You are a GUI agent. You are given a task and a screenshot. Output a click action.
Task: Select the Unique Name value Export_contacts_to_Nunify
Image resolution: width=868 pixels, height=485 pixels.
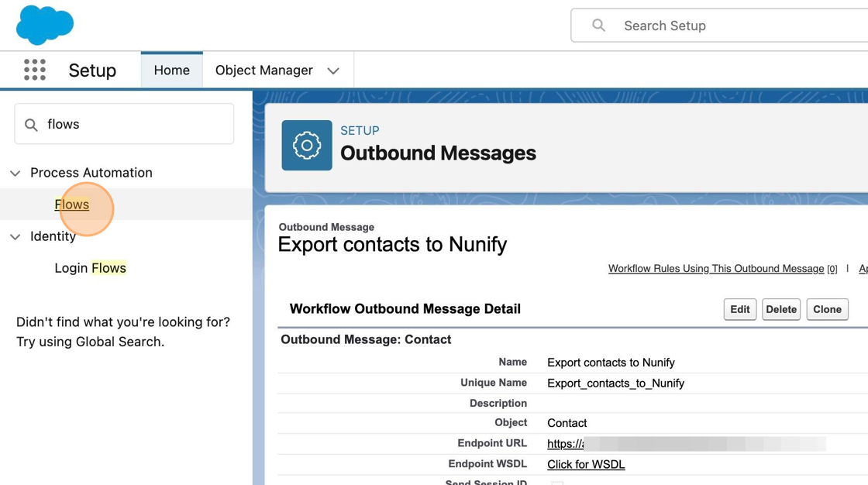pos(615,384)
